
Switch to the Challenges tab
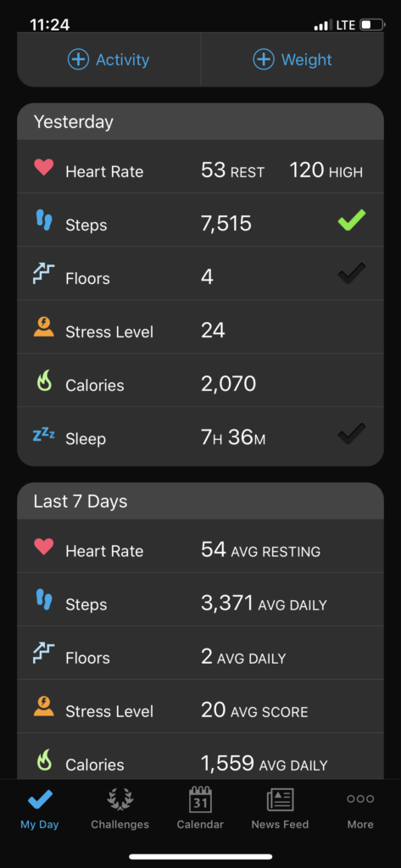coord(120,808)
